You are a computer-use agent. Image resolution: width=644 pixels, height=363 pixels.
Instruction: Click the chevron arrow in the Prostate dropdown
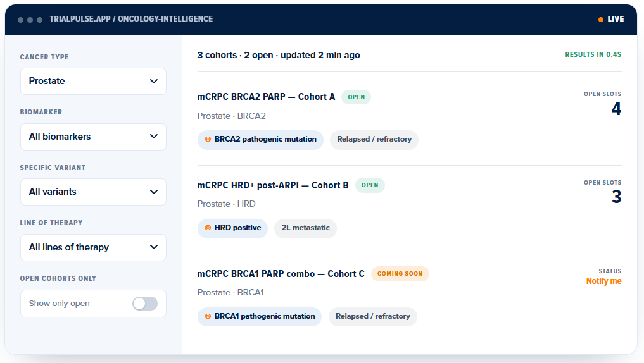(154, 81)
